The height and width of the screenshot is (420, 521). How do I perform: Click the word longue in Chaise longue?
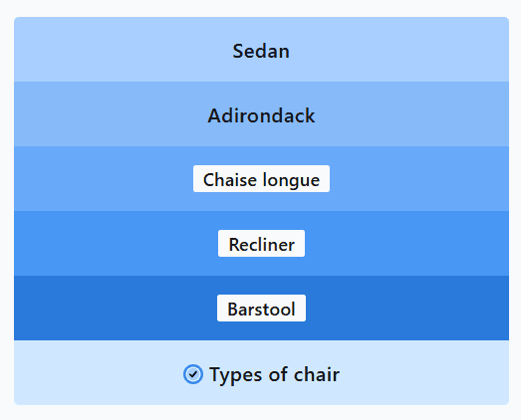click(x=291, y=180)
